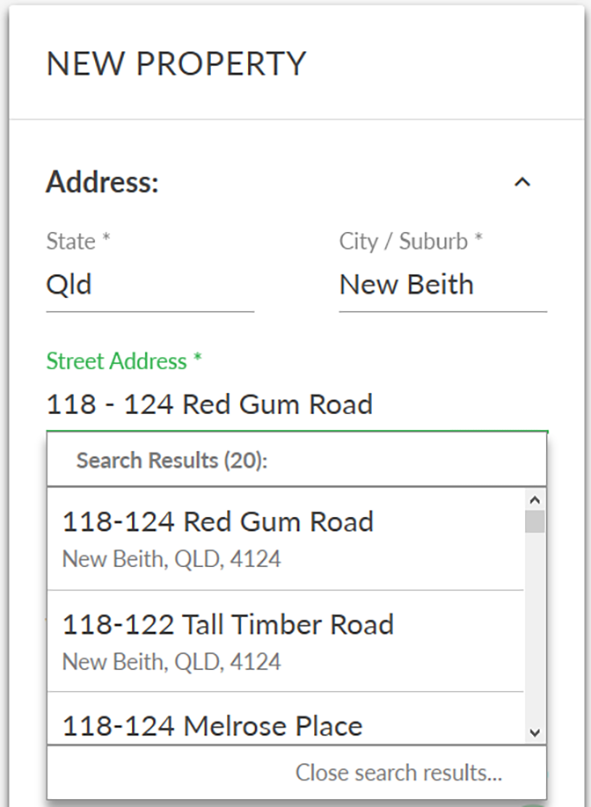This screenshot has width=591, height=807.
Task: Click the results list scroll up arrow
Action: click(x=535, y=500)
